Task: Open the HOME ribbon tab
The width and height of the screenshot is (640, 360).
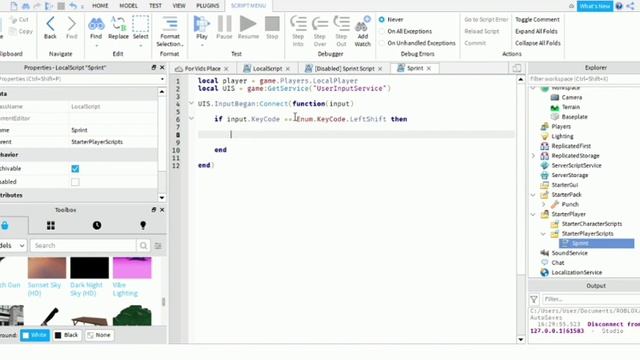Action: (100, 6)
